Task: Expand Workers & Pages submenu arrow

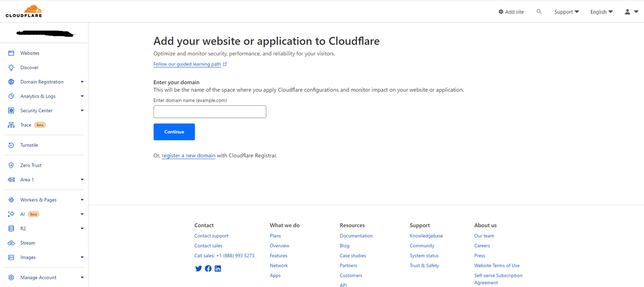Action: coord(82,200)
